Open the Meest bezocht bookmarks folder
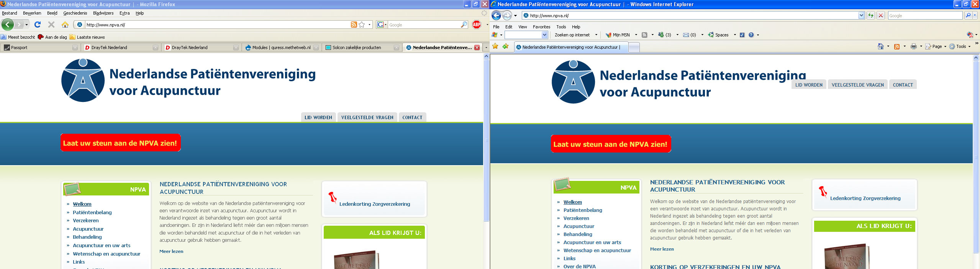The image size is (980, 269). [x=18, y=37]
